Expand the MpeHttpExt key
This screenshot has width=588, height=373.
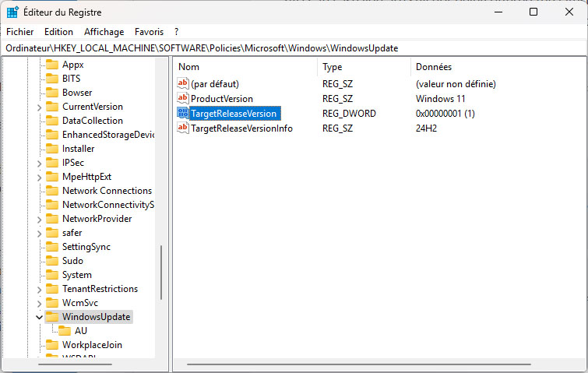39,178
